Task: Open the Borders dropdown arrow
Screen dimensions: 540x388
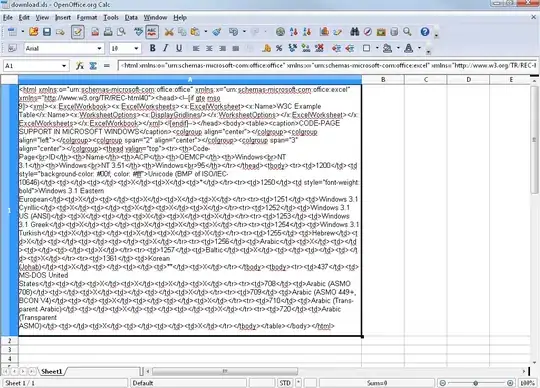Action: click(x=377, y=48)
